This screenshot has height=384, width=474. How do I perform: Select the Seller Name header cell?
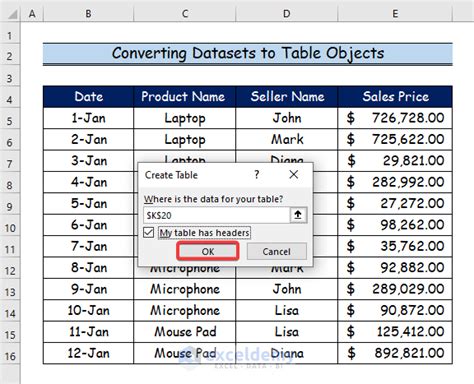point(287,97)
